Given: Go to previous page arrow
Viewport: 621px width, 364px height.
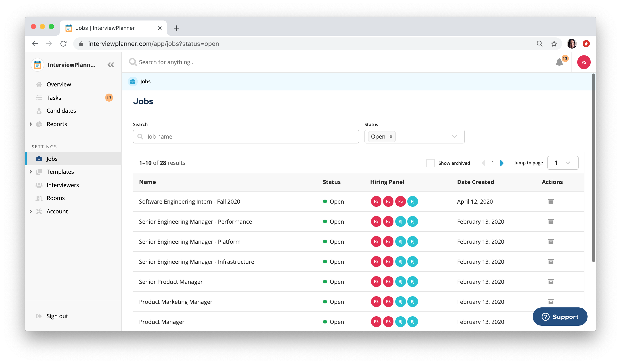Looking at the screenshot, I should (484, 163).
